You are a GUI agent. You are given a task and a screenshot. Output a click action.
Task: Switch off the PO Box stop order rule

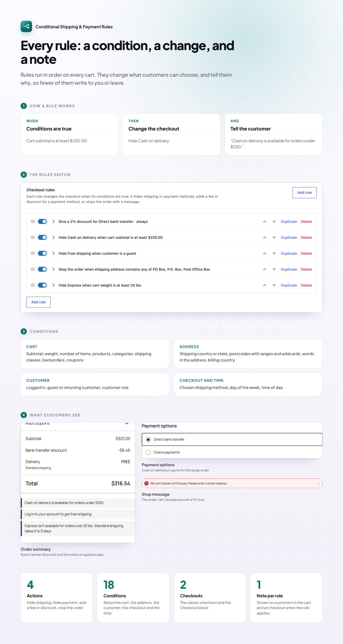pyautogui.click(x=42, y=269)
